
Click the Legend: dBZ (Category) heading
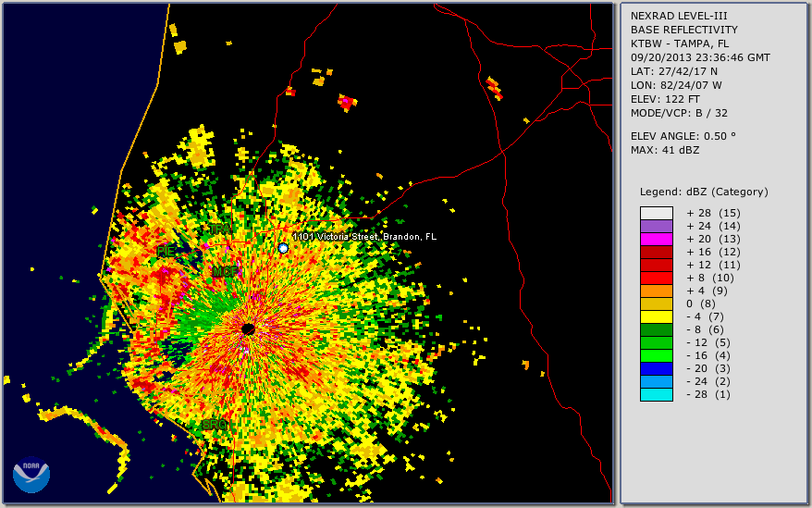click(704, 192)
